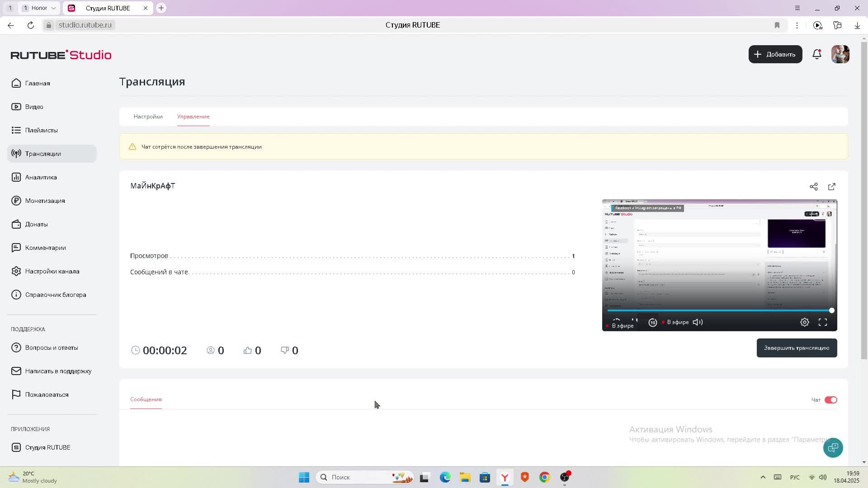
Task: Open browser hamburger menu
Action: pos(797,8)
